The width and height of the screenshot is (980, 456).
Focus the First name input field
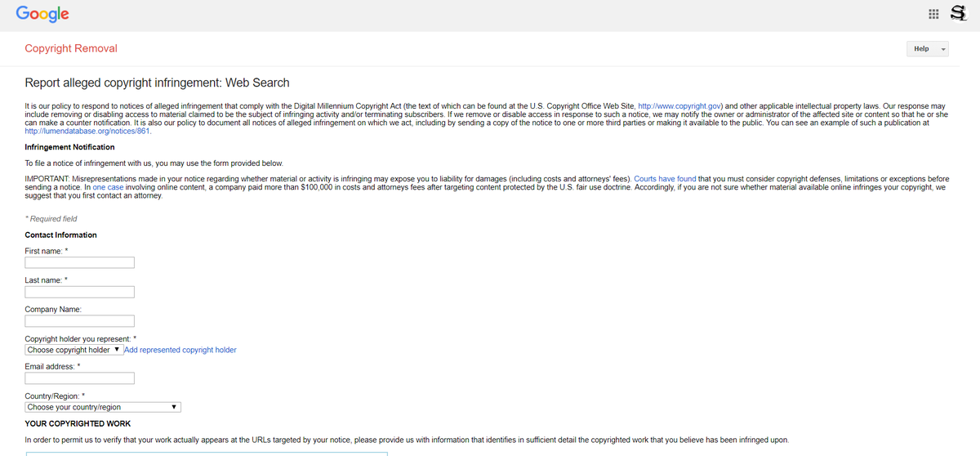pos(80,263)
